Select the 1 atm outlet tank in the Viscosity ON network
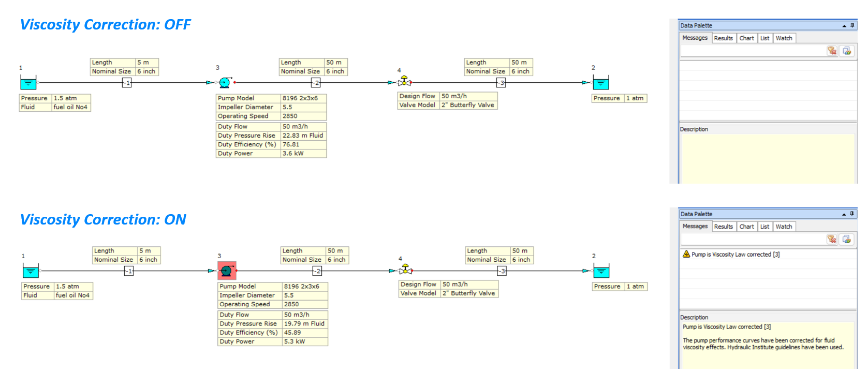 coord(601,271)
